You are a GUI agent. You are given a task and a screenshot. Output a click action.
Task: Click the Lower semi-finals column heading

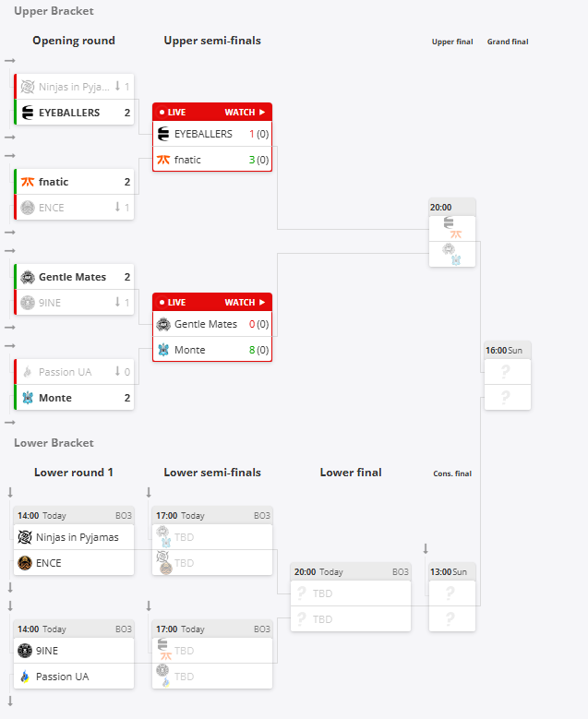[212, 473]
